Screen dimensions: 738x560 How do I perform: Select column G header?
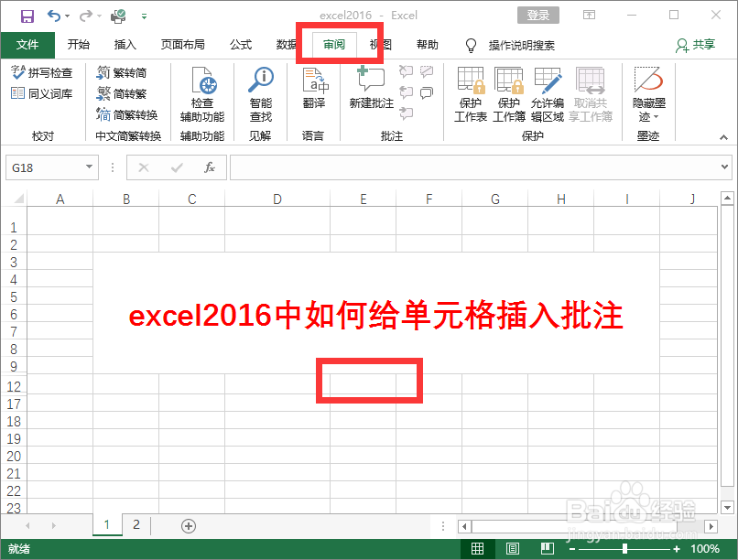(495, 199)
